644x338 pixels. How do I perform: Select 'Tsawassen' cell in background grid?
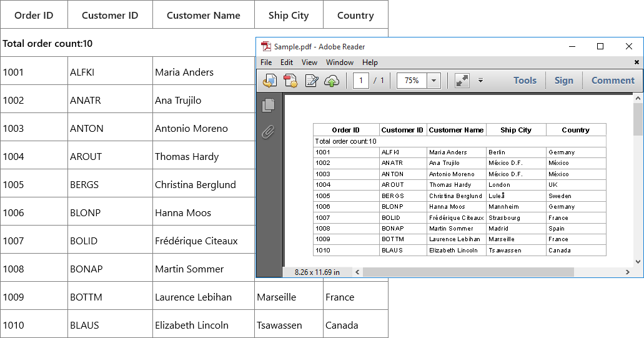tap(289, 325)
